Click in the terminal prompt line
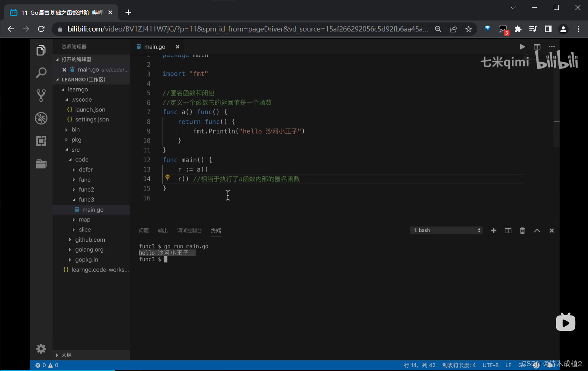 pos(152,259)
